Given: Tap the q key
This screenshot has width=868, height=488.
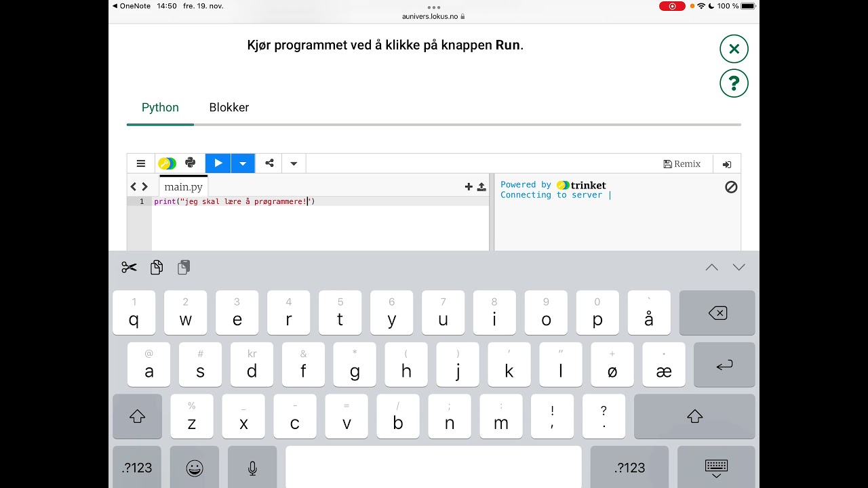Looking at the screenshot, I should [x=134, y=312].
